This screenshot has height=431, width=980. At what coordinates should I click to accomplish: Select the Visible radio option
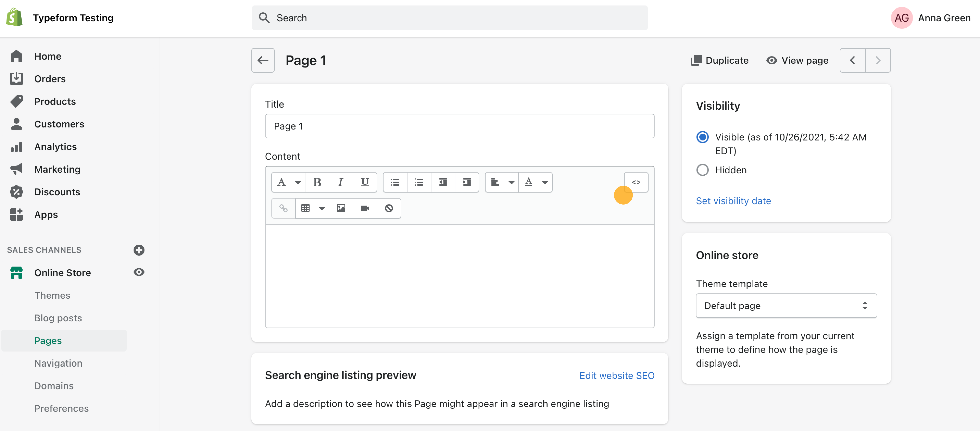tap(703, 137)
